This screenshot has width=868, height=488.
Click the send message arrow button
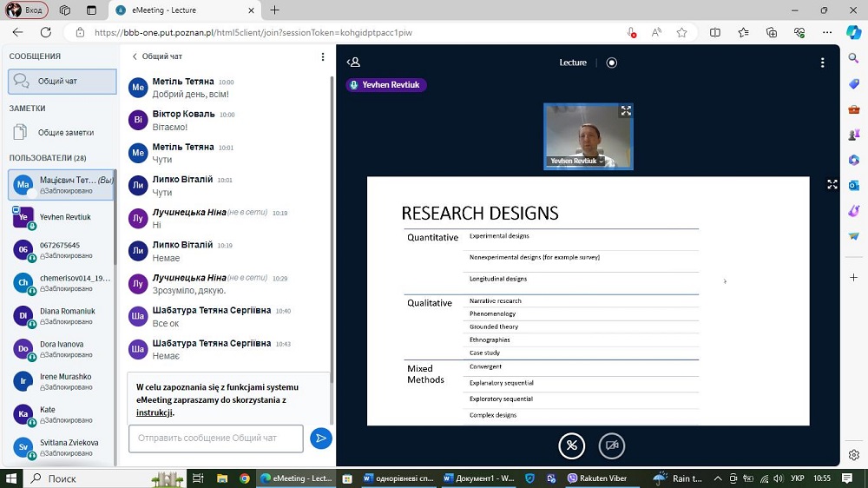tap(320, 439)
